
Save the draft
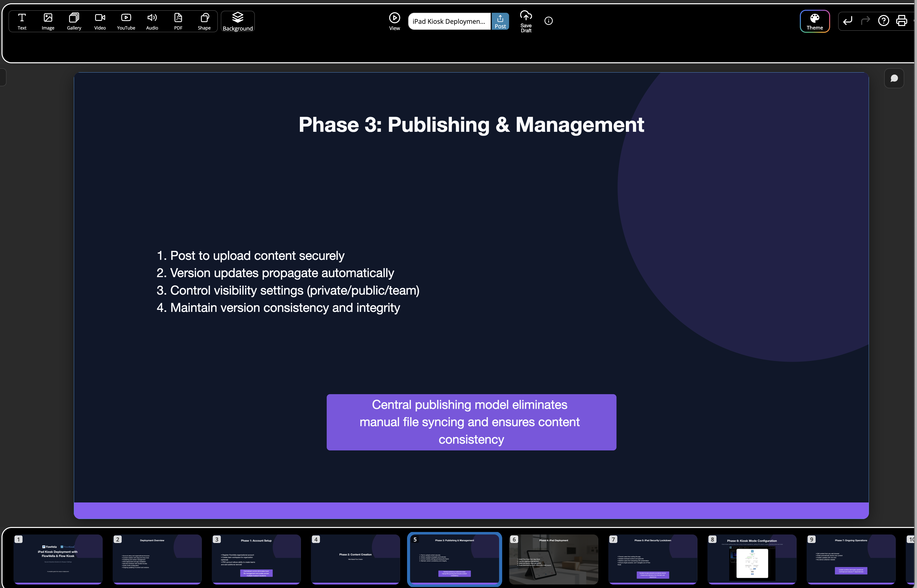point(526,21)
